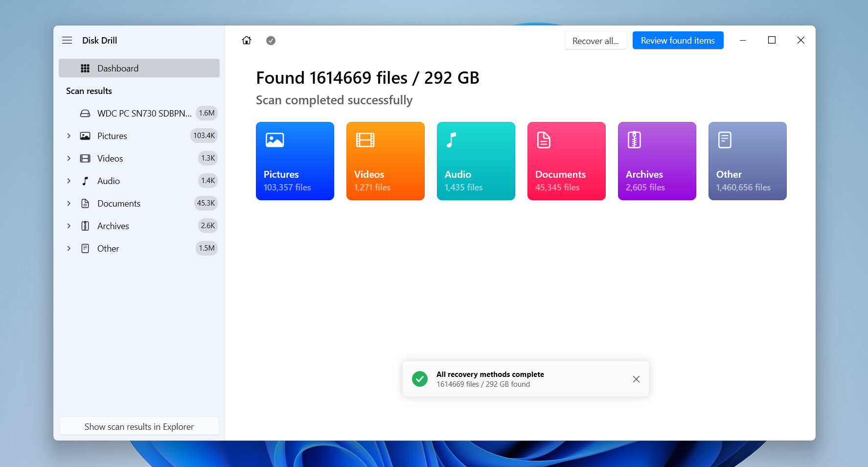Click the film strip icon on Videos card
This screenshot has width=868, height=467.
coord(365,140)
